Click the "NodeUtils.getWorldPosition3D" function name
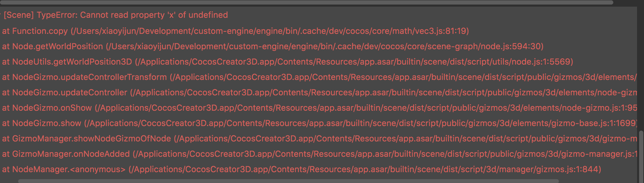The height and width of the screenshot is (183, 644). [72, 62]
